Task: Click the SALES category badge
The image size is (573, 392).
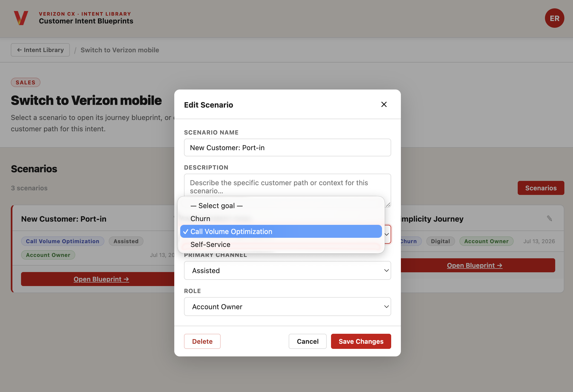Action: pyautogui.click(x=26, y=82)
